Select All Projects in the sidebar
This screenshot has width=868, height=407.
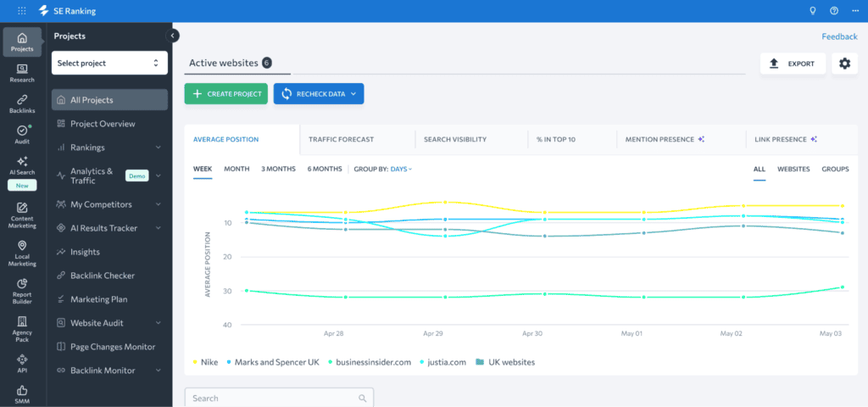[109, 100]
